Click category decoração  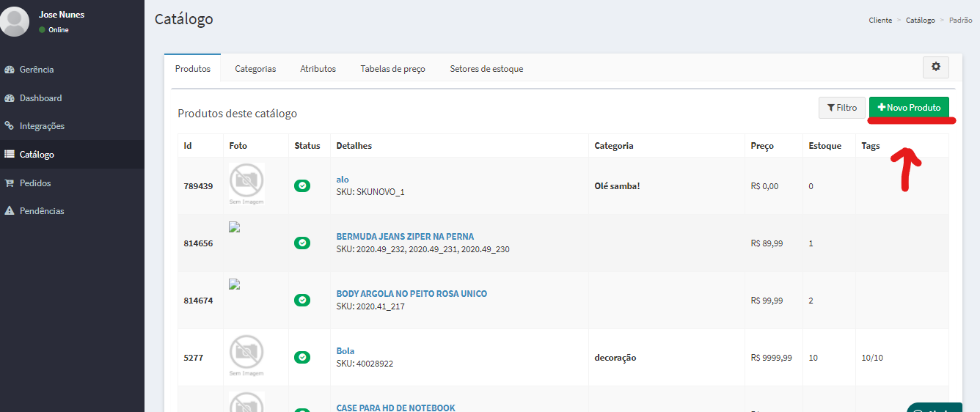click(615, 358)
